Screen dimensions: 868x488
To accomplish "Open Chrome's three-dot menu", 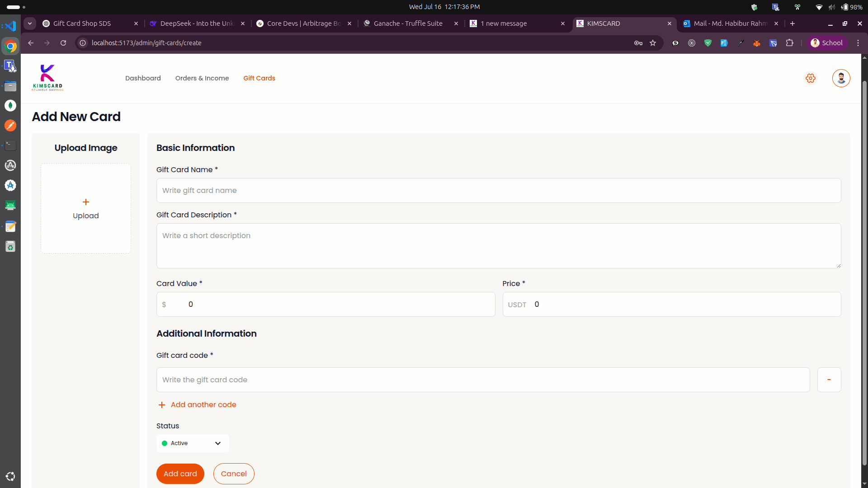I will tap(858, 43).
